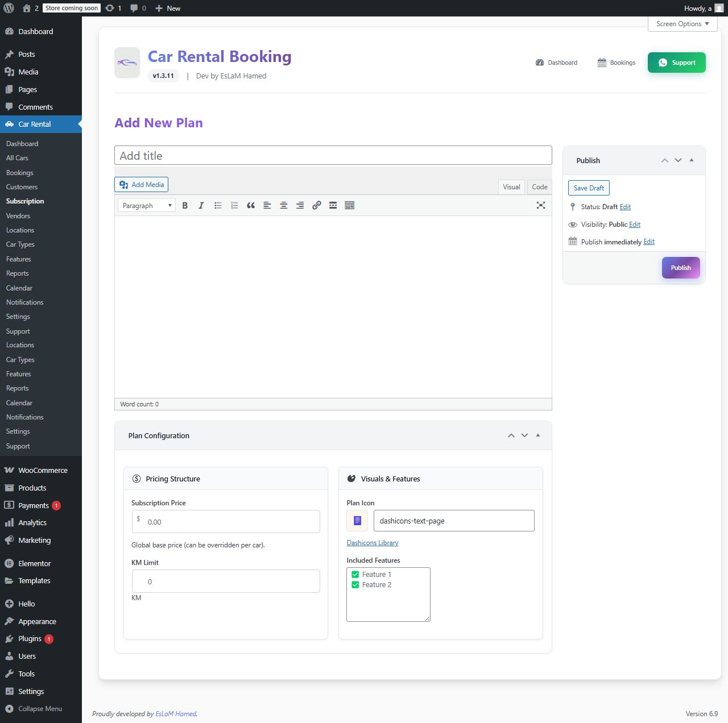Open the Dashicons Library link
The width and height of the screenshot is (728, 723).
(x=373, y=543)
